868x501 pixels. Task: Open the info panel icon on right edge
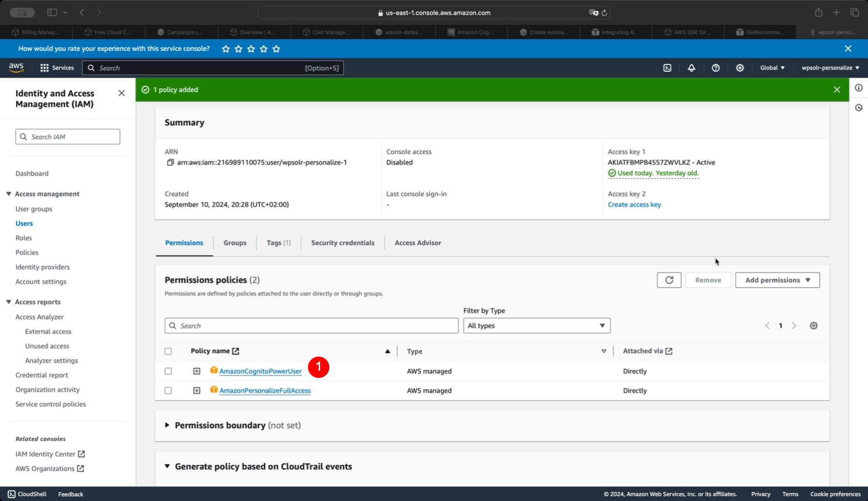pyautogui.click(x=858, y=88)
